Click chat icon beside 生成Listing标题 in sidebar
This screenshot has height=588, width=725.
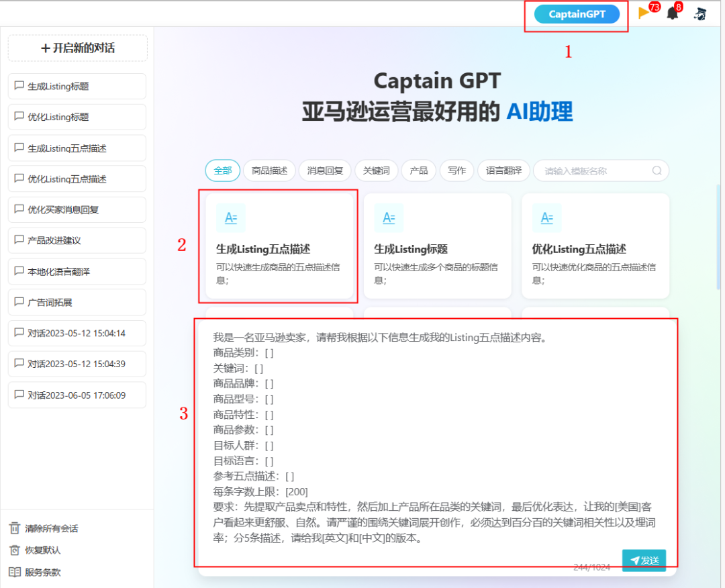coord(19,85)
